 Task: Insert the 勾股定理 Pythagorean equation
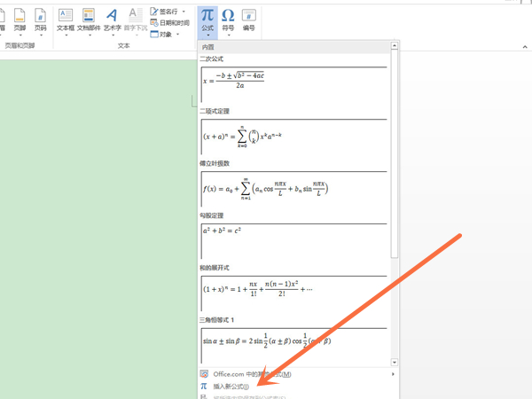(x=294, y=241)
